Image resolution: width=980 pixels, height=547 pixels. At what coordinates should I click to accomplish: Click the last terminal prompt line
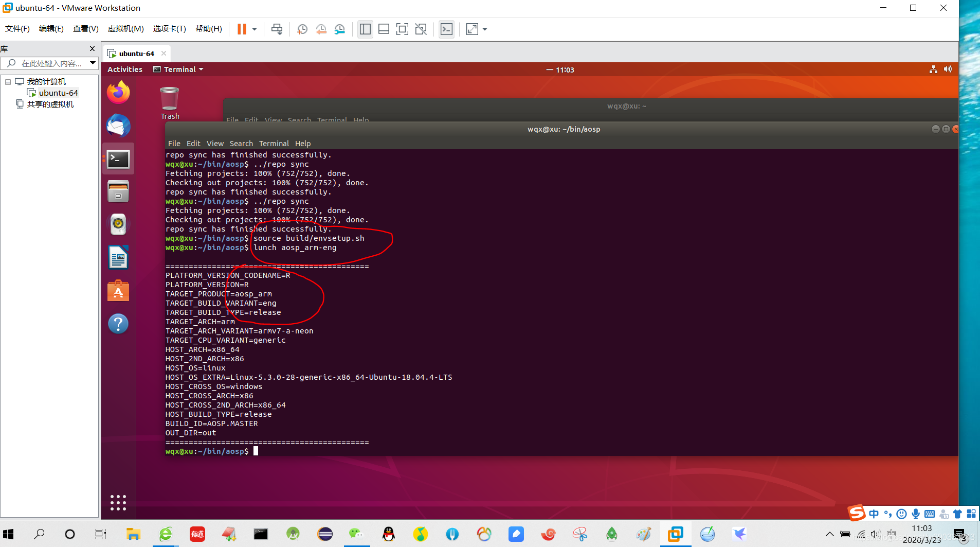point(212,451)
